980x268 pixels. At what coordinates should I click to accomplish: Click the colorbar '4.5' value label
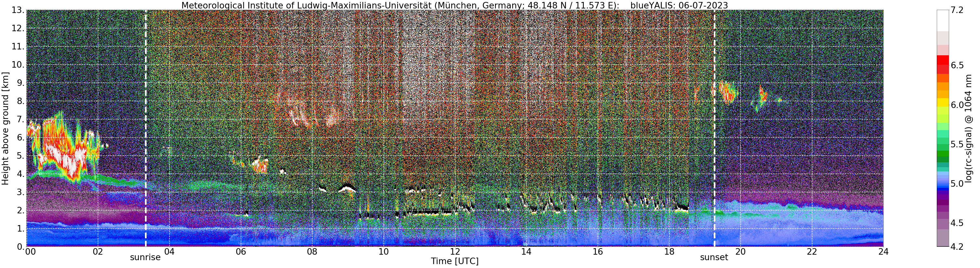pyautogui.click(x=957, y=223)
